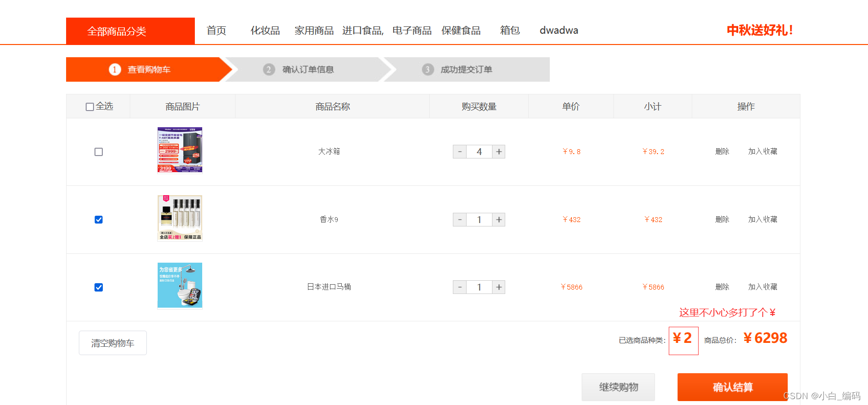The height and width of the screenshot is (405, 868).
Task: Open the dwadwa navigation item
Action: click(559, 30)
